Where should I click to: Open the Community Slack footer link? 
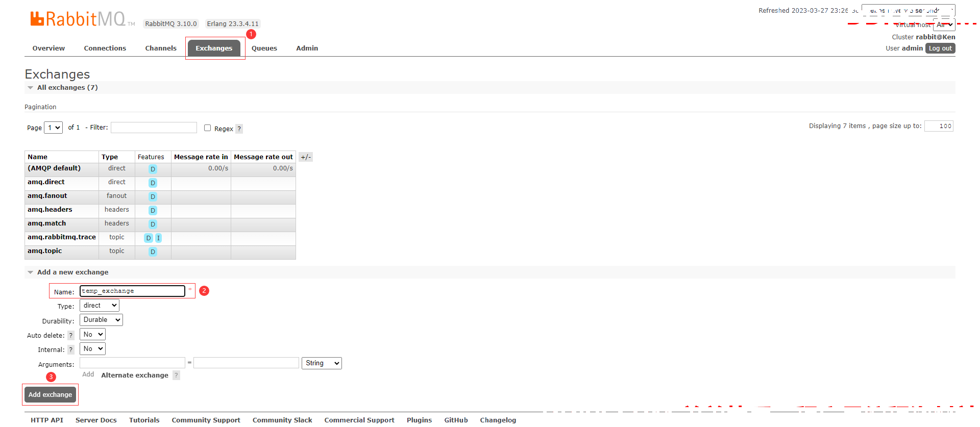[282, 420]
